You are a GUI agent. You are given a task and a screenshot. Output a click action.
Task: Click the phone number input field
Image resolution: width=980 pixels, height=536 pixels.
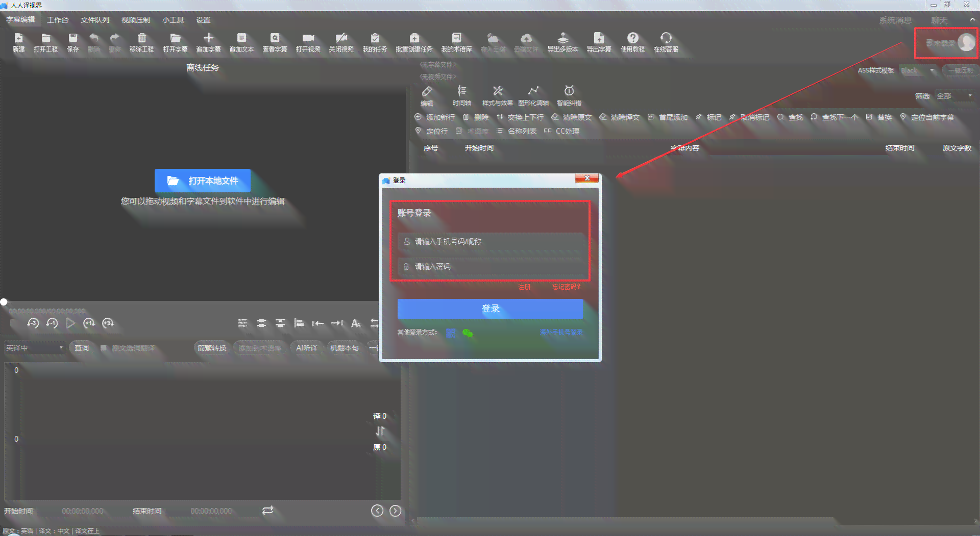[x=491, y=241]
